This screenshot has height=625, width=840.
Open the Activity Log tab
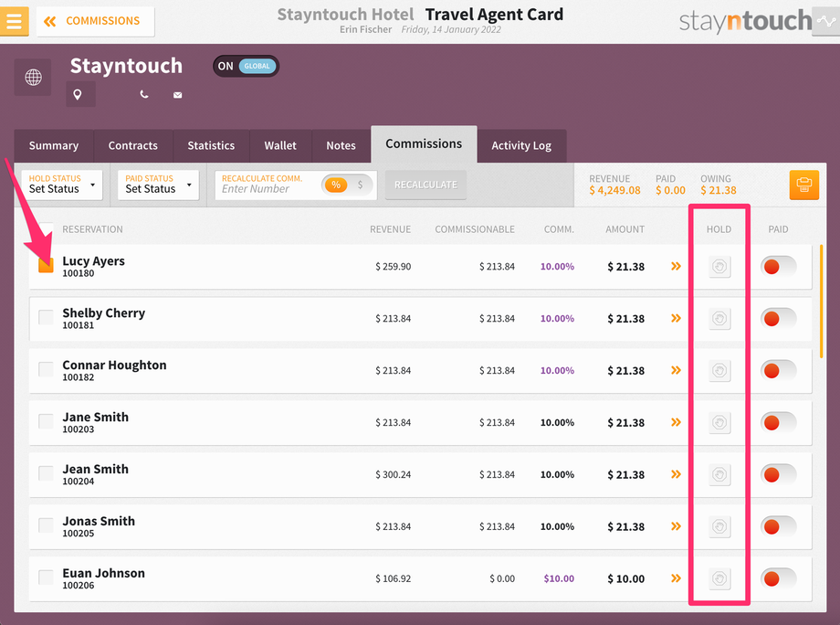[x=521, y=146]
